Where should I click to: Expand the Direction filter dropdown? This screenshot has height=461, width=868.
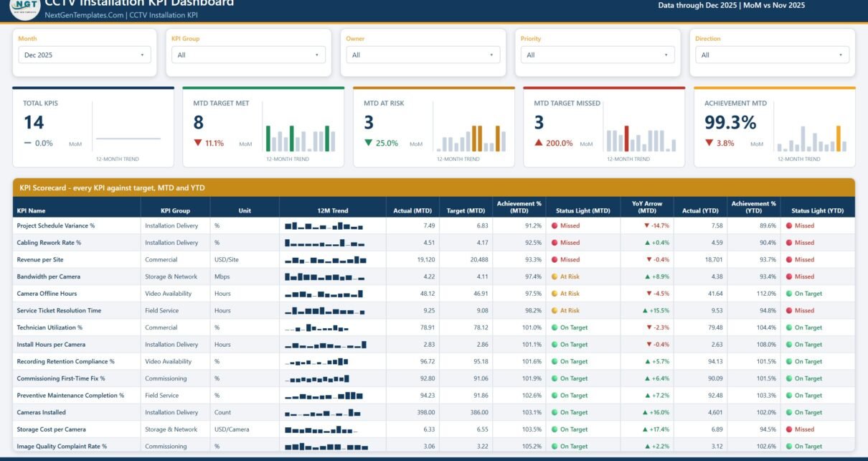coord(772,55)
